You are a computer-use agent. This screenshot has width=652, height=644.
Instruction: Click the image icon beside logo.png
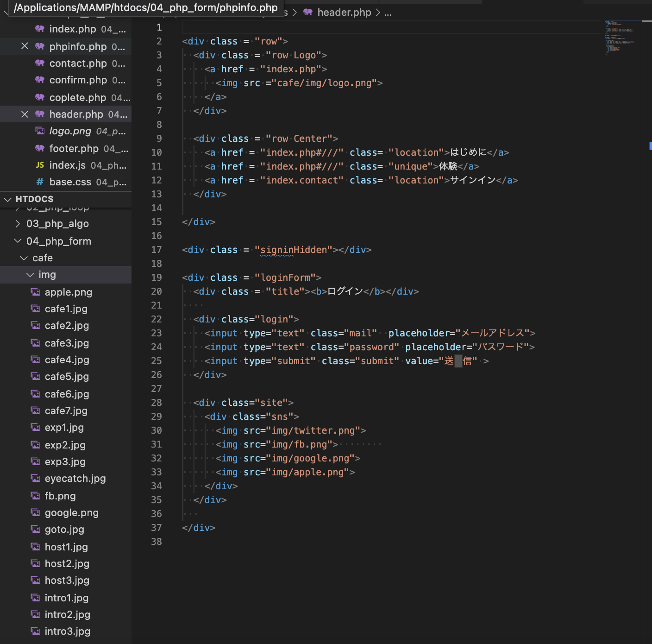(x=40, y=131)
